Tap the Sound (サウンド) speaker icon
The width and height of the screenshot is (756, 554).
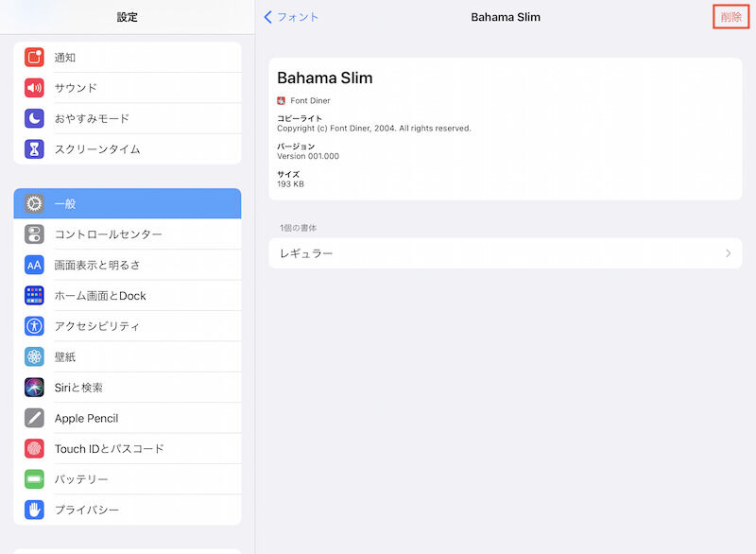click(34, 88)
